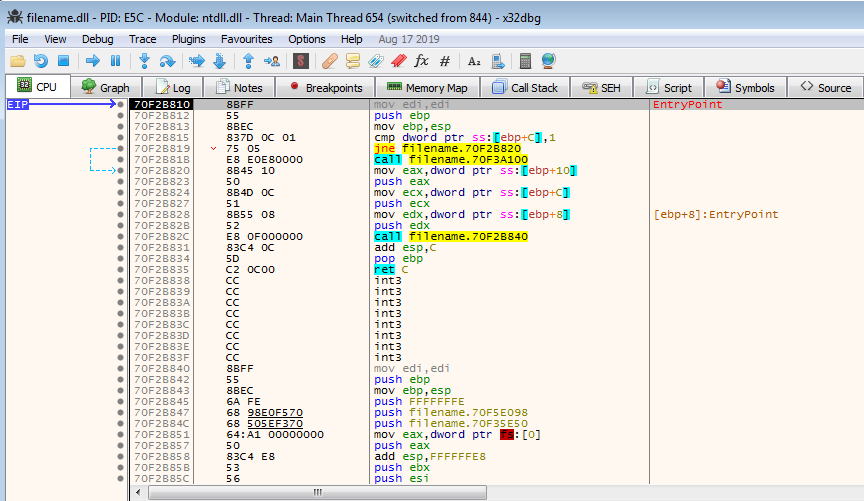The image size is (864, 501).
Task: Open Patches with the band-aid icon
Action: pos(329,61)
